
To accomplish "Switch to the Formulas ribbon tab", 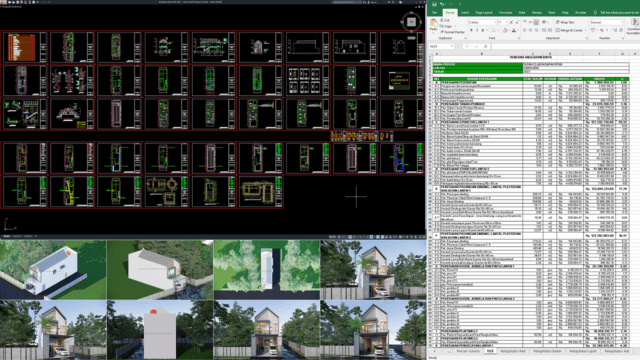I will pyautogui.click(x=506, y=13).
